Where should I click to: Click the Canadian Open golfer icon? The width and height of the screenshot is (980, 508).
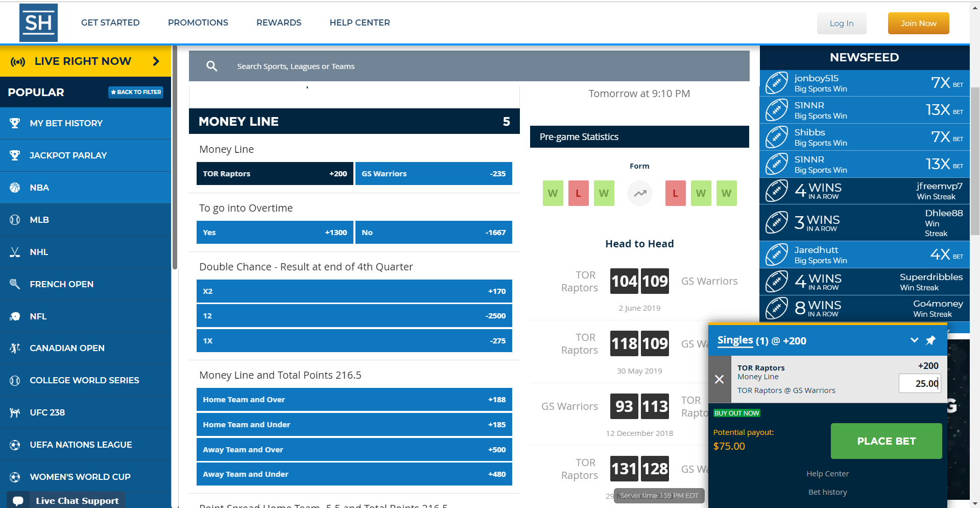tap(15, 348)
